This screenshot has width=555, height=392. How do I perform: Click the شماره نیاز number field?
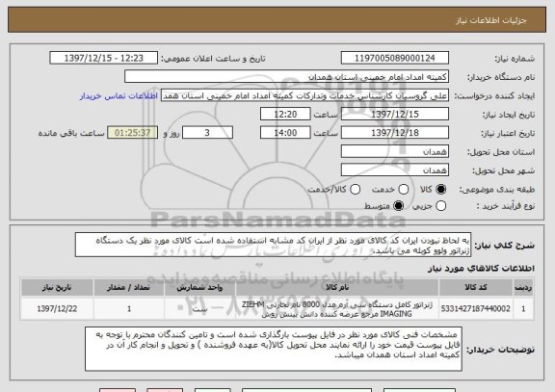(395, 58)
